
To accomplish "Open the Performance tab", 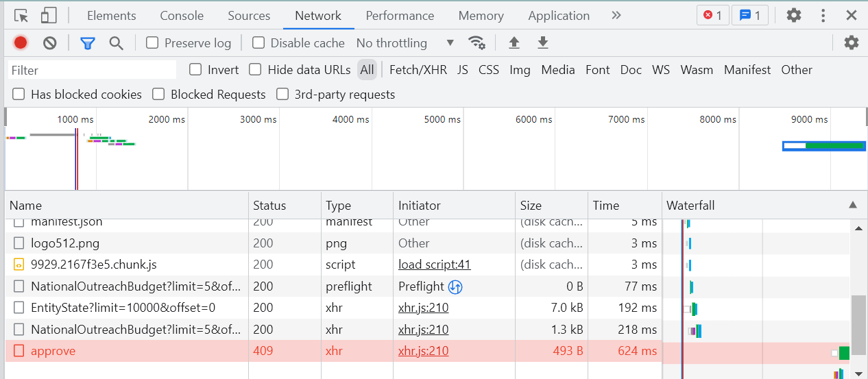I will (x=400, y=15).
